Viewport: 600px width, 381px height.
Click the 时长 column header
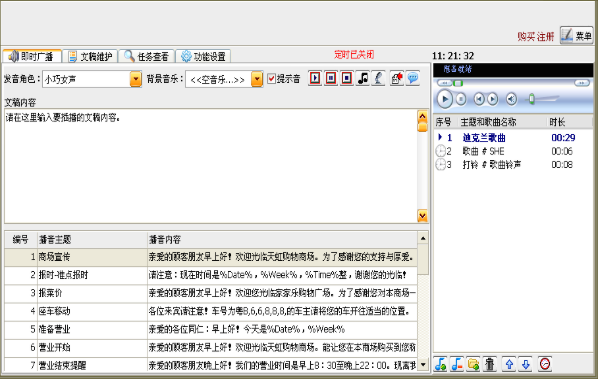tap(569, 122)
